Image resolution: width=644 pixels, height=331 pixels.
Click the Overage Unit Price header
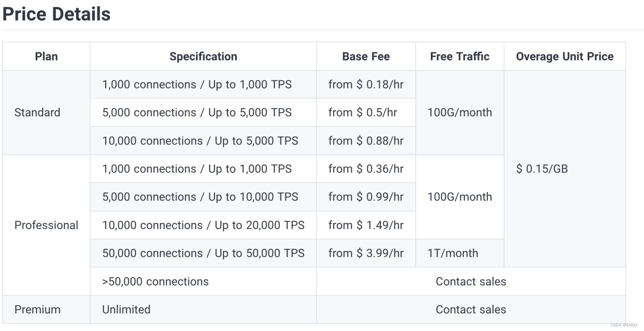(x=564, y=56)
